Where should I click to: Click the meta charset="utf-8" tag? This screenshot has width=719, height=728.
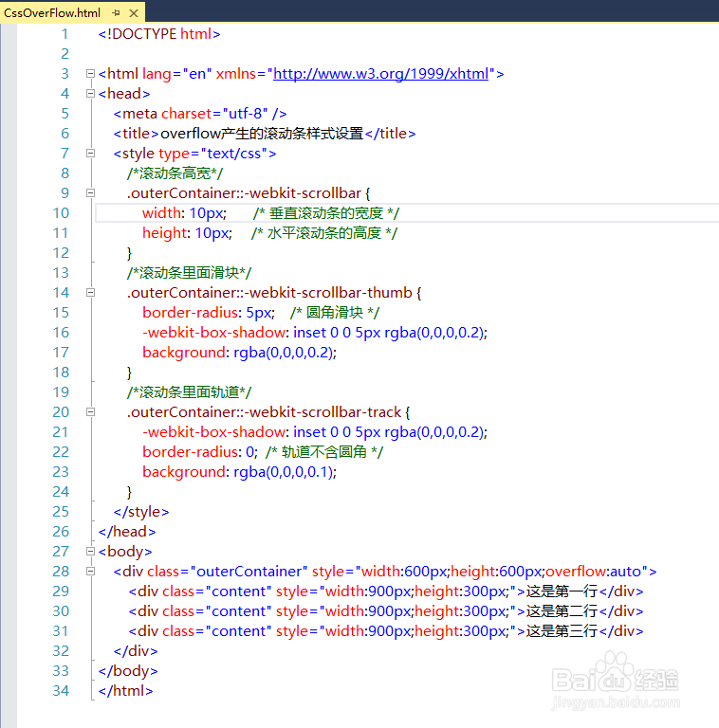point(200,114)
